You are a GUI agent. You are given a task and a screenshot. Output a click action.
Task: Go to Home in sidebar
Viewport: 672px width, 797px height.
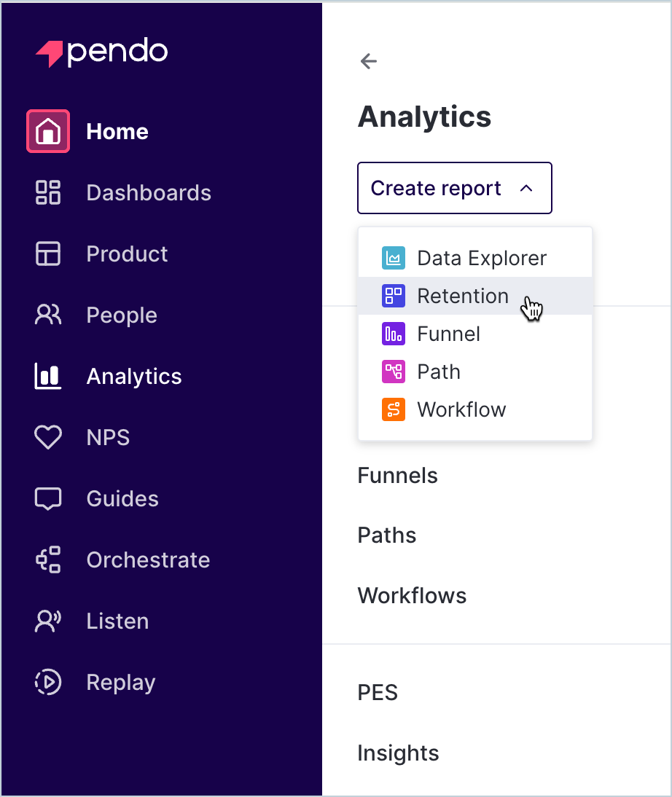click(117, 132)
